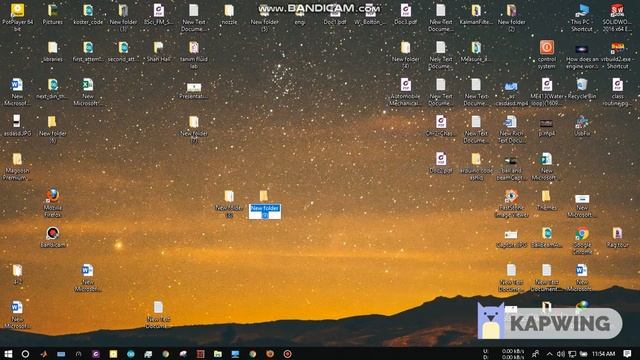Image resolution: width=640 pixels, height=360 pixels.
Task: Select the Bandicam desktop shortcut
Action: [x=53, y=237]
